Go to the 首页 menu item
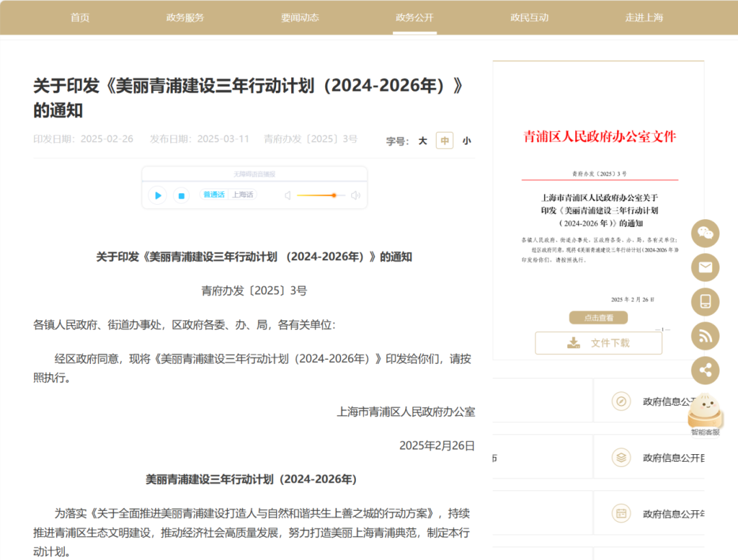The image size is (738, 560). (79, 18)
